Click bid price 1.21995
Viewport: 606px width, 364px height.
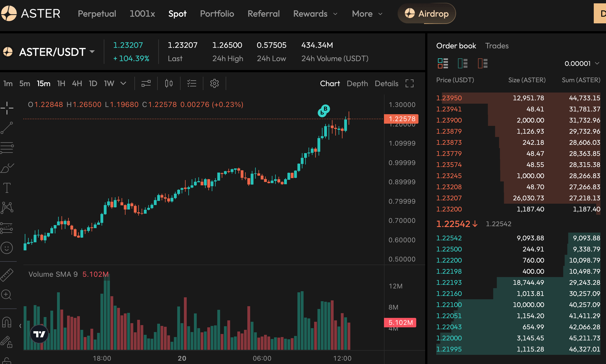pos(449,349)
